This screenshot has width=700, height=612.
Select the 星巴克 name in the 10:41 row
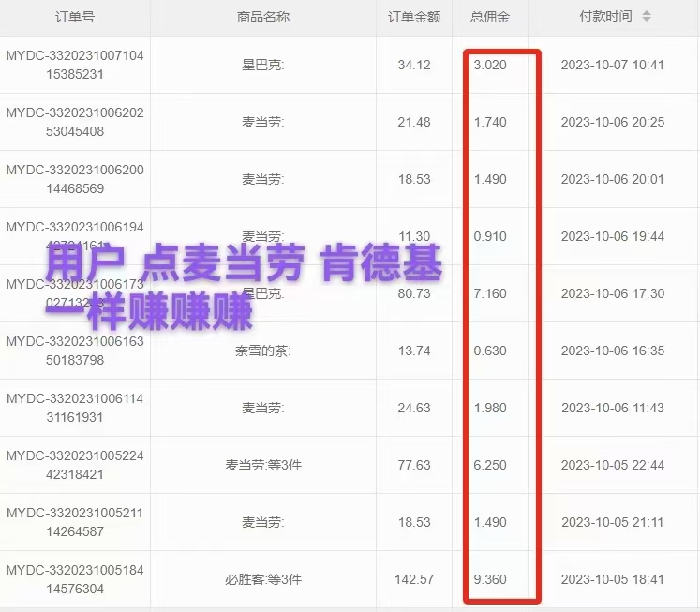pyautogui.click(x=263, y=66)
